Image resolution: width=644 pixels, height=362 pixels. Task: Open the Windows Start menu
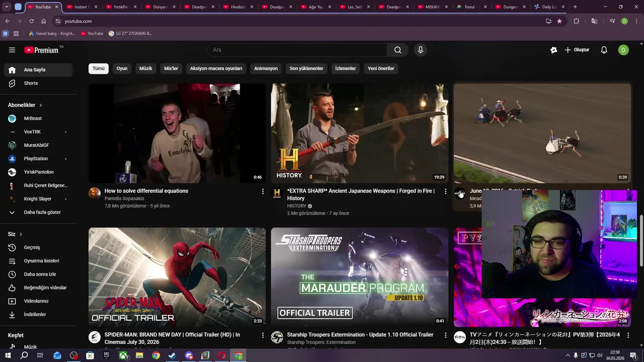coord(8,355)
